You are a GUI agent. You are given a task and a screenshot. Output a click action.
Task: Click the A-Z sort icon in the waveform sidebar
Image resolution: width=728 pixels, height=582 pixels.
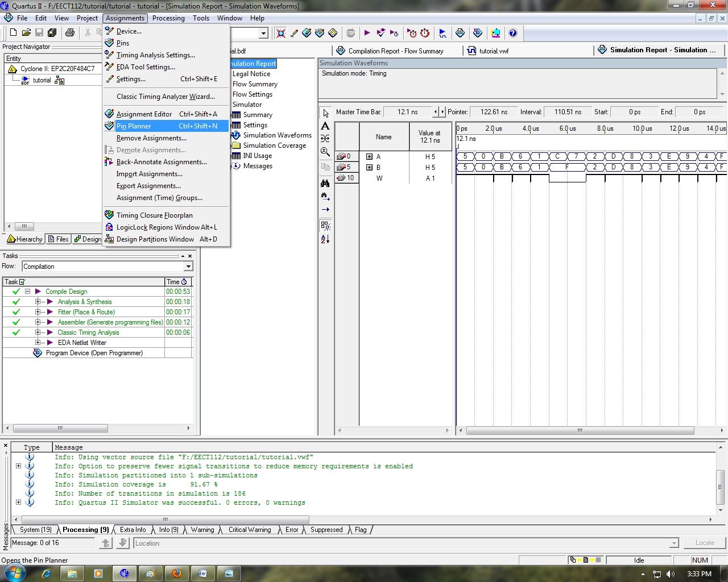[x=325, y=239]
